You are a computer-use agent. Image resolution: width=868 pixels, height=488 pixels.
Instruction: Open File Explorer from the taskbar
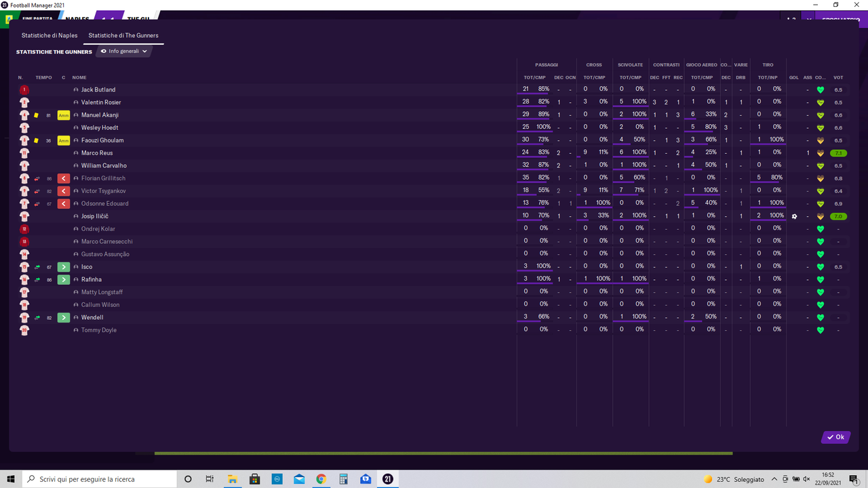(231, 479)
